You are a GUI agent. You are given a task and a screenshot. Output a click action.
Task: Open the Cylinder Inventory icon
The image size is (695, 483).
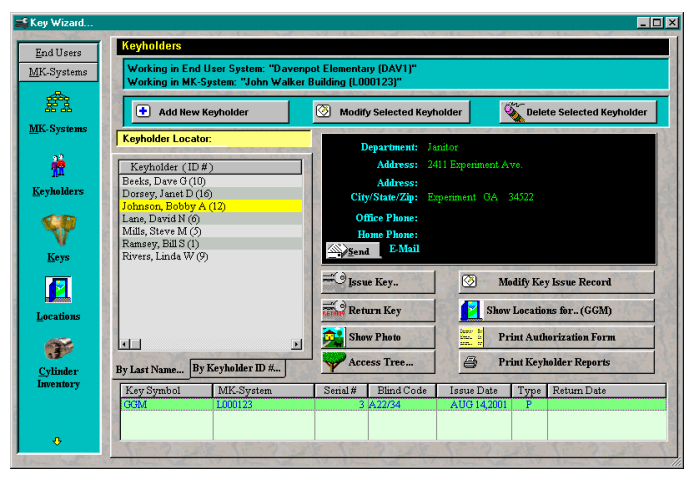point(59,349)
